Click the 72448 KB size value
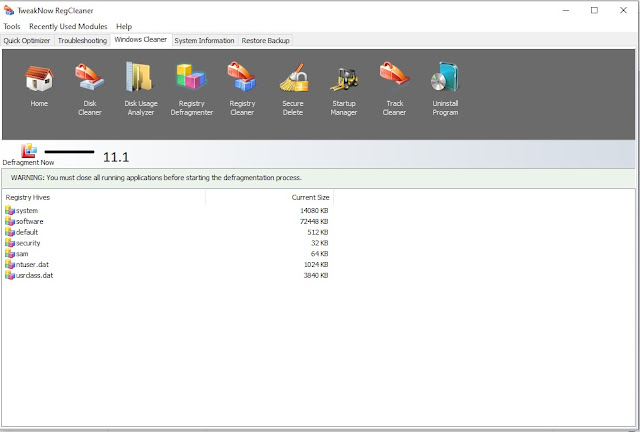Image resolution: width=640 pixels, height=432 pixels. pos(314,221)
